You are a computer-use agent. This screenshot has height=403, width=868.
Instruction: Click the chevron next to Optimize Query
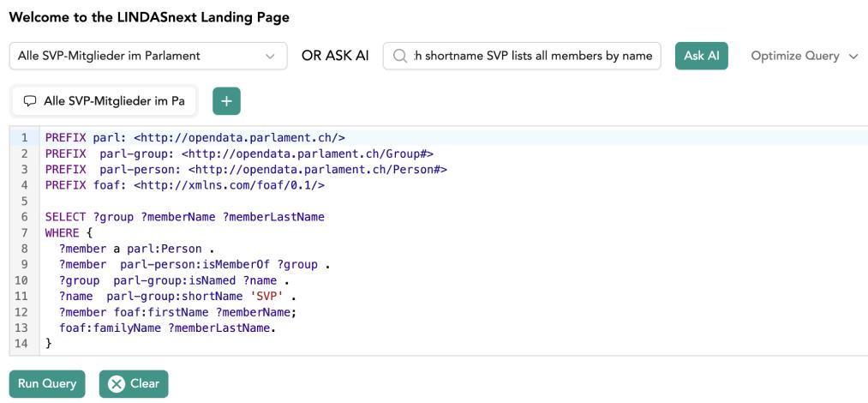(853, 57)
